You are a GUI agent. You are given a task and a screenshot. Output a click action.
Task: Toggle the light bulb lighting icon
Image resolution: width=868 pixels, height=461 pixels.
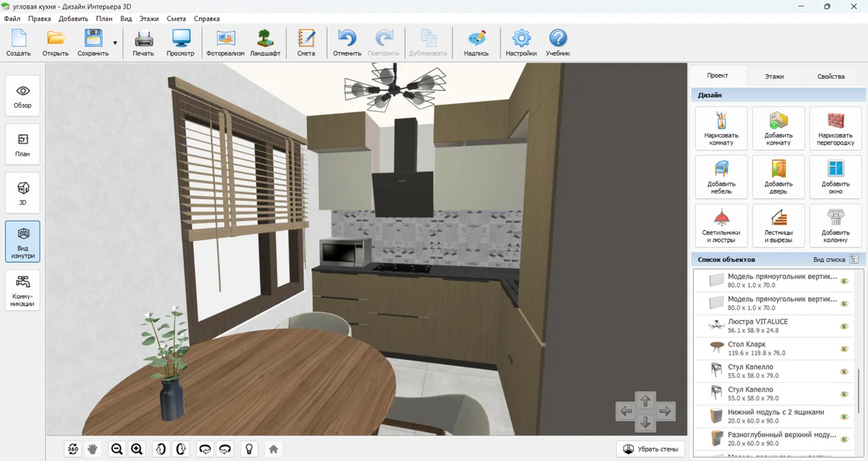coord(250,449)
